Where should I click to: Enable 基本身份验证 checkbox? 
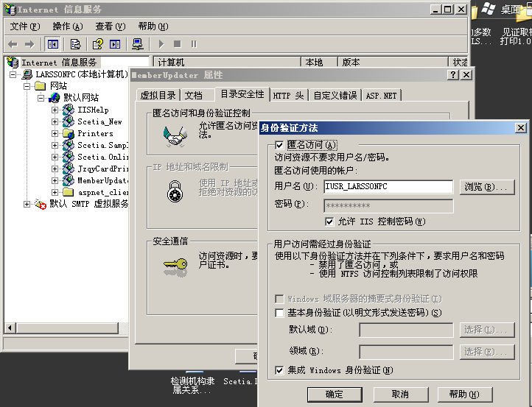279,313
